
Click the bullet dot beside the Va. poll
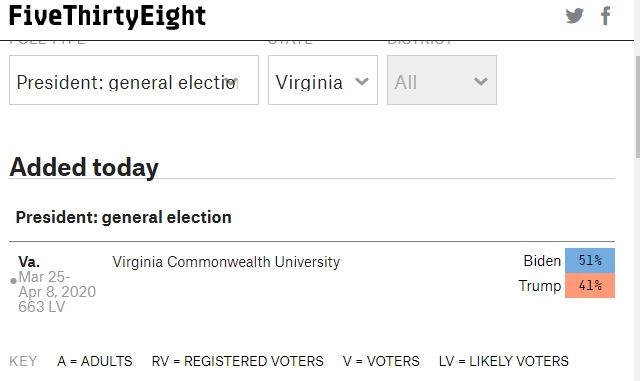(x=13, y=281)
